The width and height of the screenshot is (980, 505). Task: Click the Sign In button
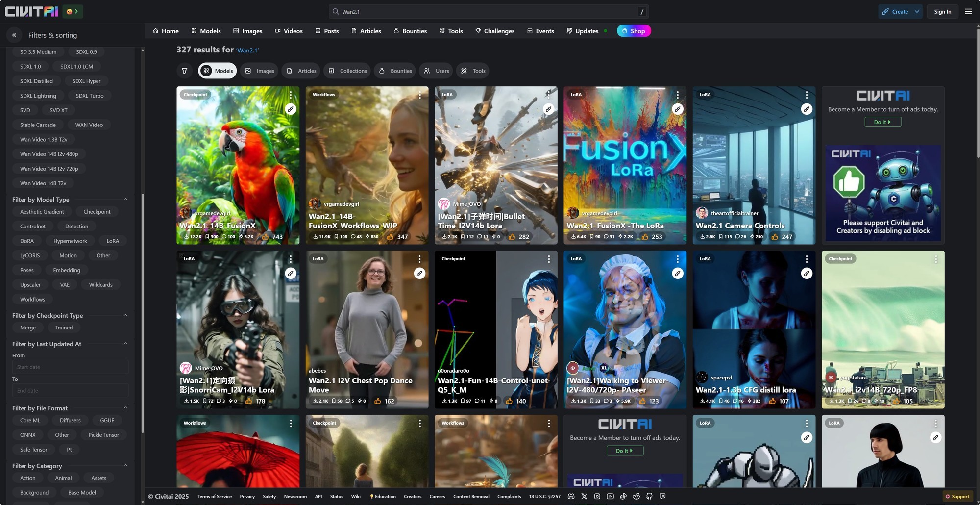point(942,12)
